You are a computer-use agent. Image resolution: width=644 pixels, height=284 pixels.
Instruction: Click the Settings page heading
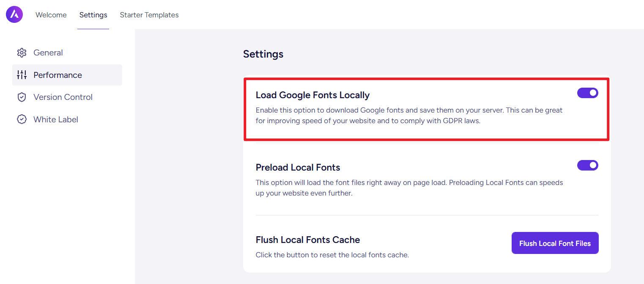pos(263,54)
